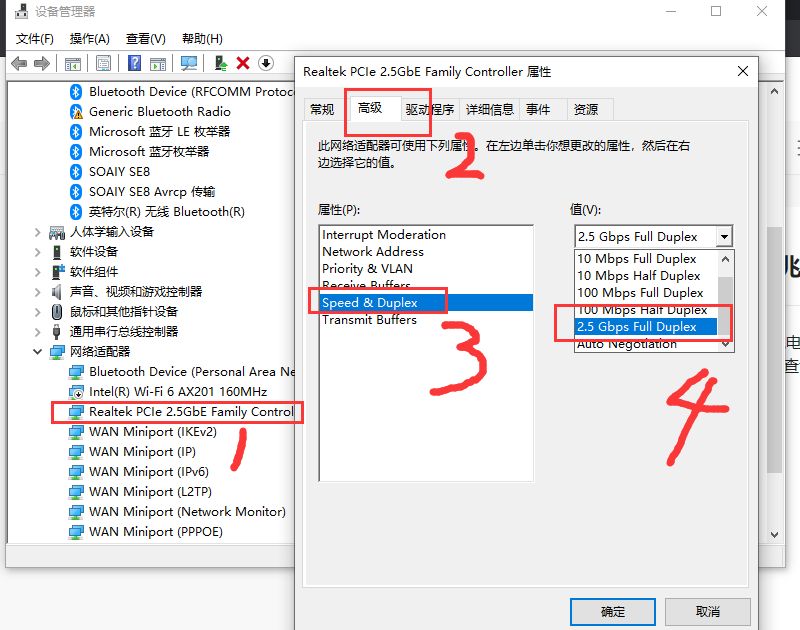Select the Intel Wi-Fi 6 AX201 adapter
This screenshot has width=800, height=630.
pos(177,392)
